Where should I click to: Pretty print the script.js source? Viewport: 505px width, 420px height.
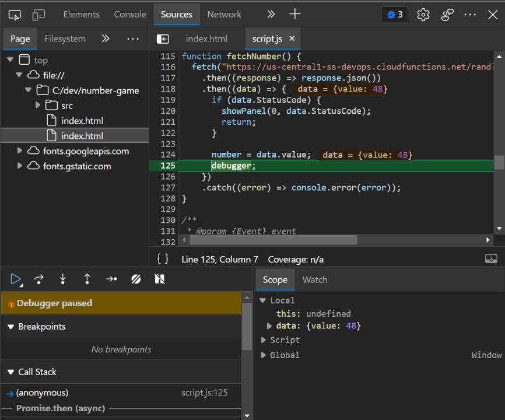click(163, 258)
